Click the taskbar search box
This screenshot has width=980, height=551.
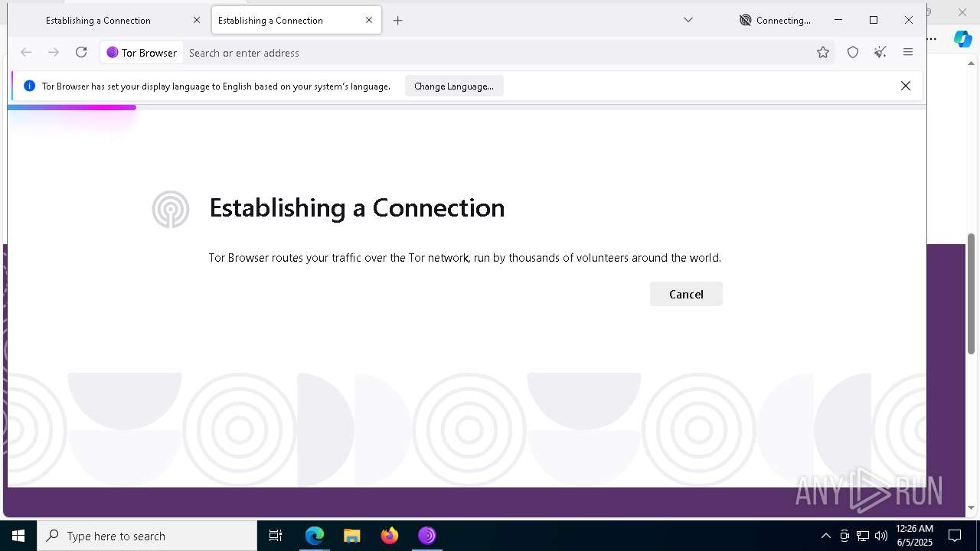coord(147,536)
